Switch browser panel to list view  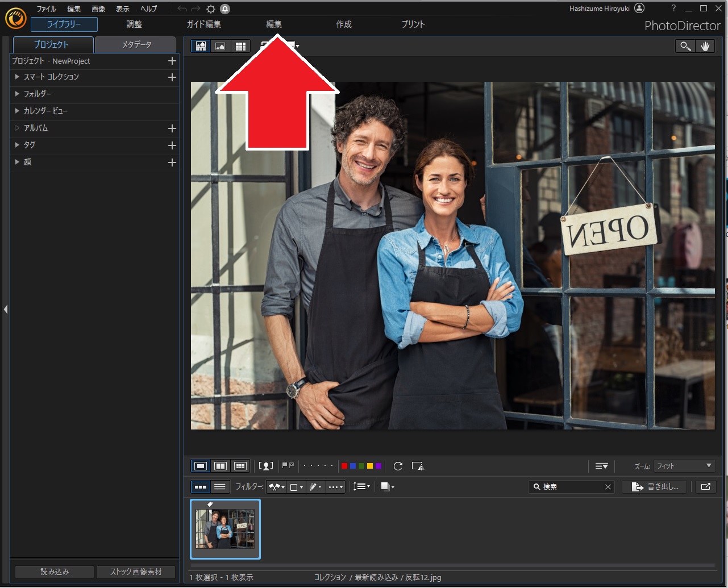click(x=220, y=487)
